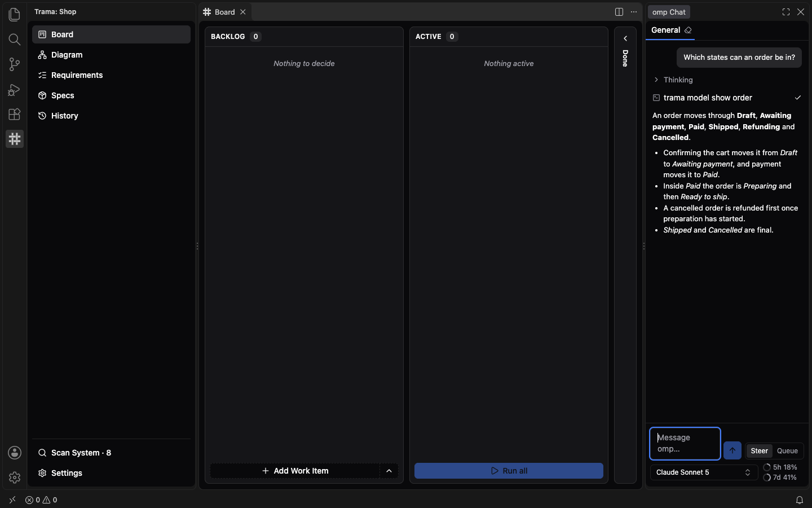Show errors and warnings in status bar
This screenshot has width=812, height=508.
(x=41, y=500)
